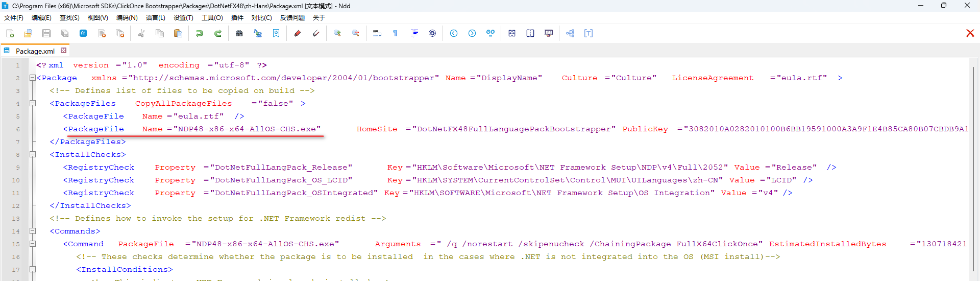Zoom out with the magnifier minus icon
The height and width of the screenshot is (281, 980).
point(356,33)
